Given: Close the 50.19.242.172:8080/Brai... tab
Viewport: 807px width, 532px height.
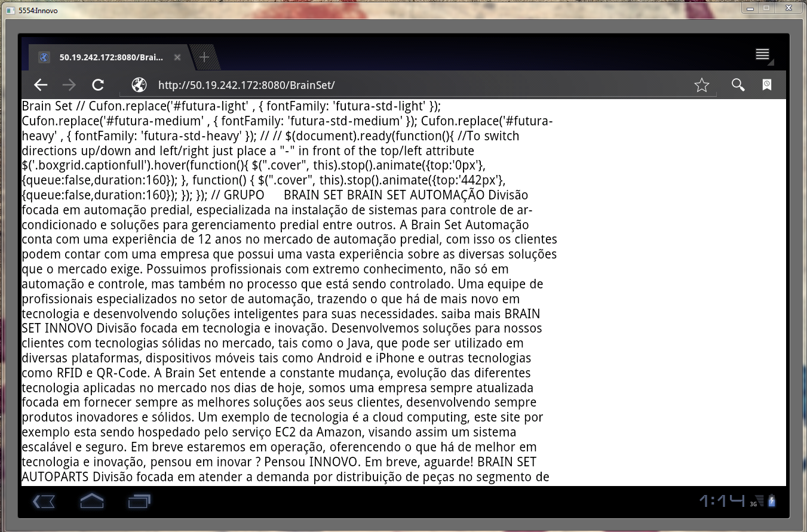Looking at the screenshot, I should click(x=177, y=57).
